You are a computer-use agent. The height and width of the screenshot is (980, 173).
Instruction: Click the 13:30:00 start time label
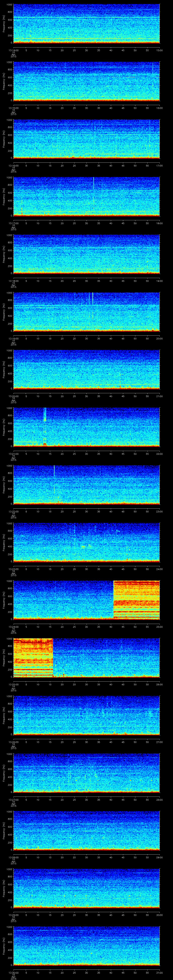pos(13,972)
